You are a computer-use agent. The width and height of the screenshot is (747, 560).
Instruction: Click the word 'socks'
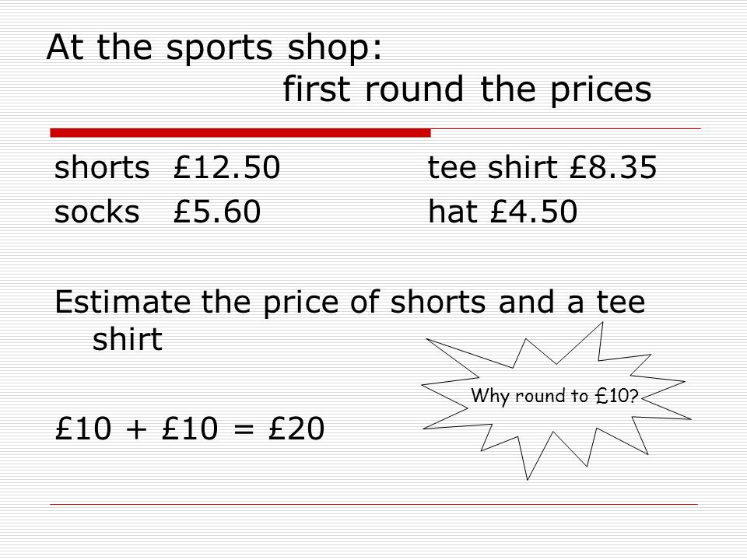[96, 212]
